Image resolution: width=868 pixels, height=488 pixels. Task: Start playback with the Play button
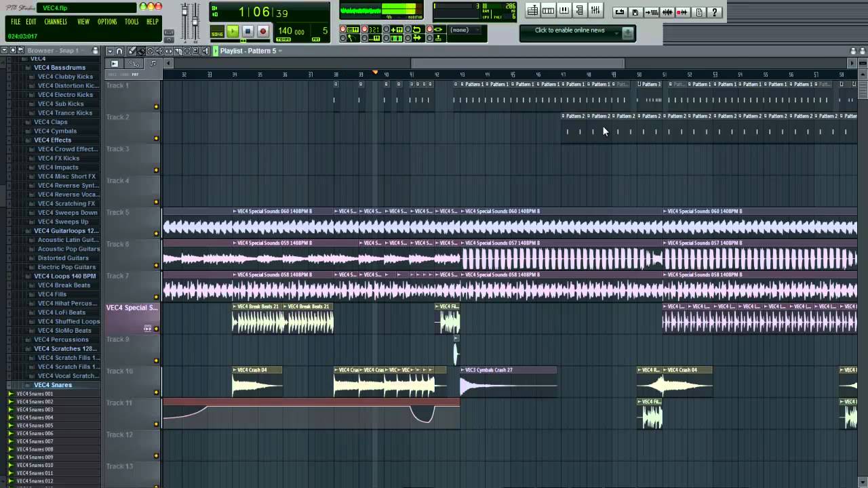tap(233, 31)
